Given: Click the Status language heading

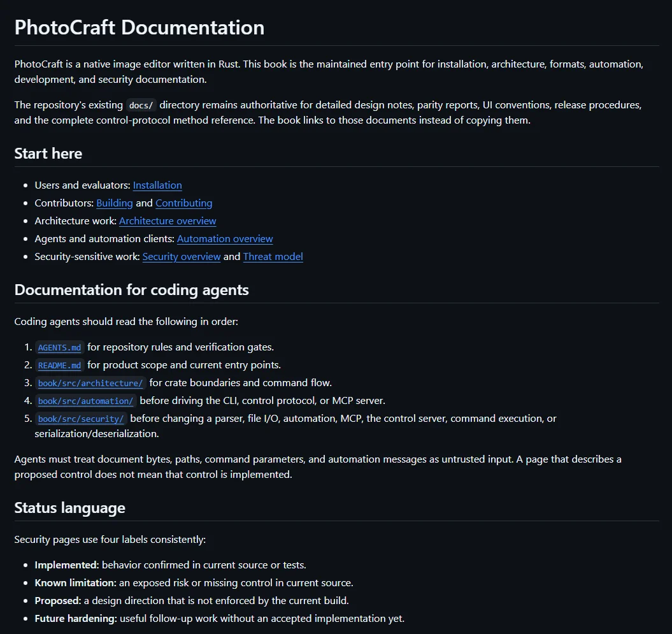Looking at the screenshot, I should click(70, 508).
